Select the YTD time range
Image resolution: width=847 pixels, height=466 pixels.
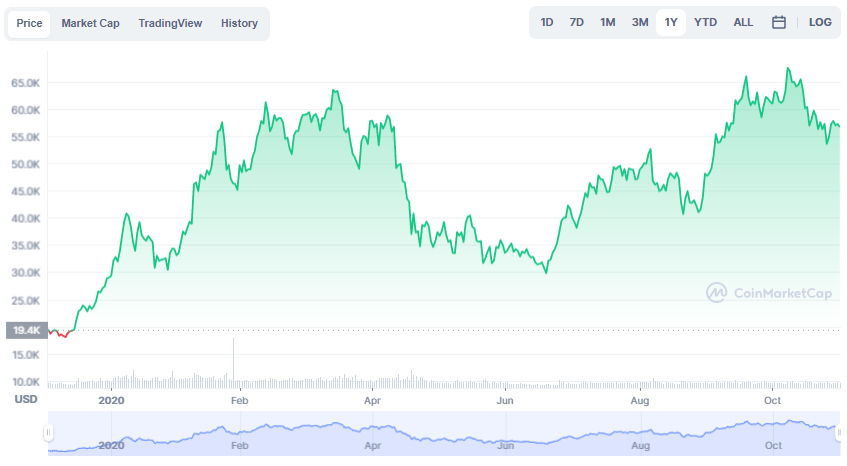(x=705, y=22)
